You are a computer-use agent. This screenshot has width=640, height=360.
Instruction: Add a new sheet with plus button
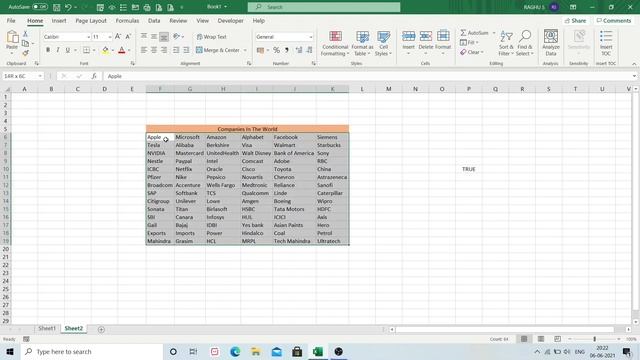pos(101,329)
